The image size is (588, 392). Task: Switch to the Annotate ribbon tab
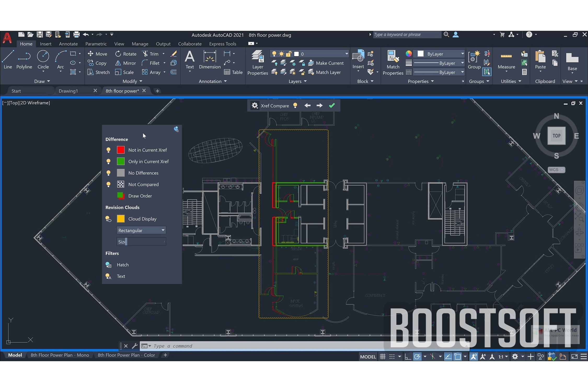pyautogui.click(x=68, y=44)
